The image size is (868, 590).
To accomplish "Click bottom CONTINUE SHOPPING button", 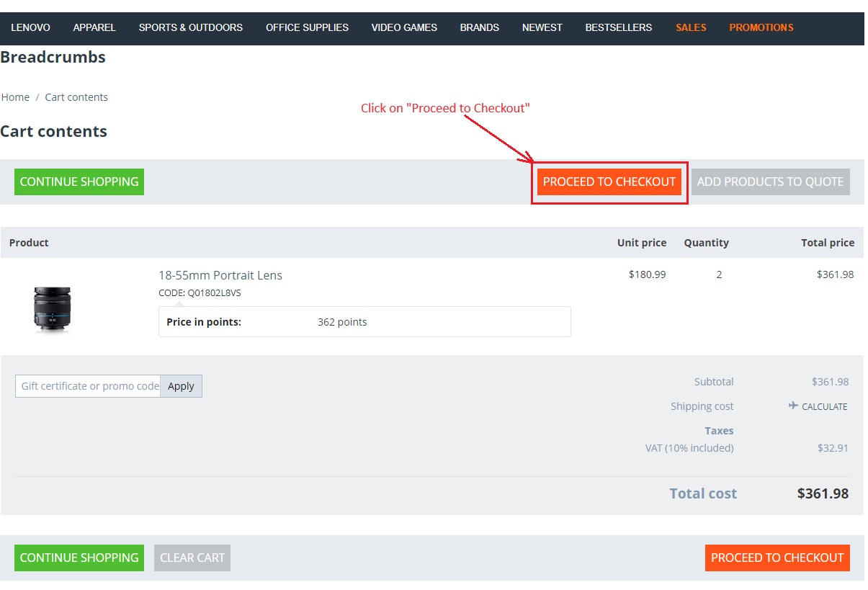I will click(79, 558).
